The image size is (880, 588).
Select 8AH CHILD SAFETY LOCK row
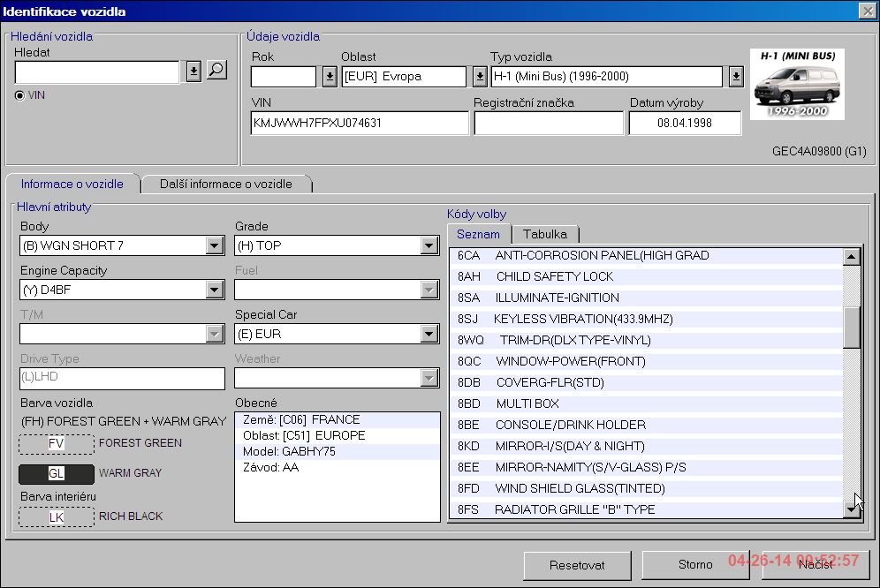click(646, 276)
